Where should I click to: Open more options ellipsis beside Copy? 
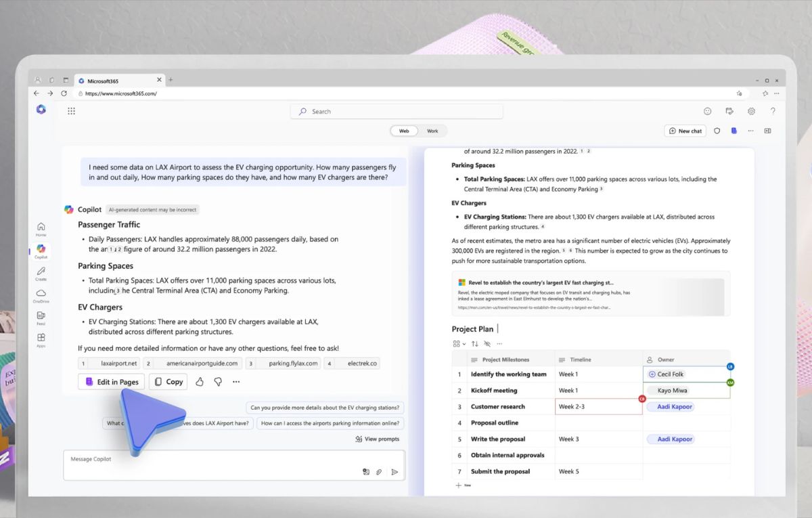point(236,382)
